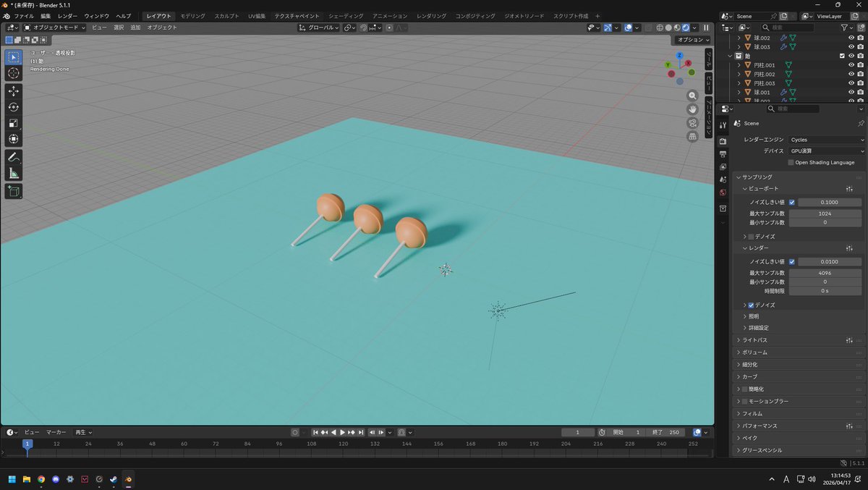Enable the Simplify panel checkbox
Screen dimensions: 868x490
[x=745, y=389]
